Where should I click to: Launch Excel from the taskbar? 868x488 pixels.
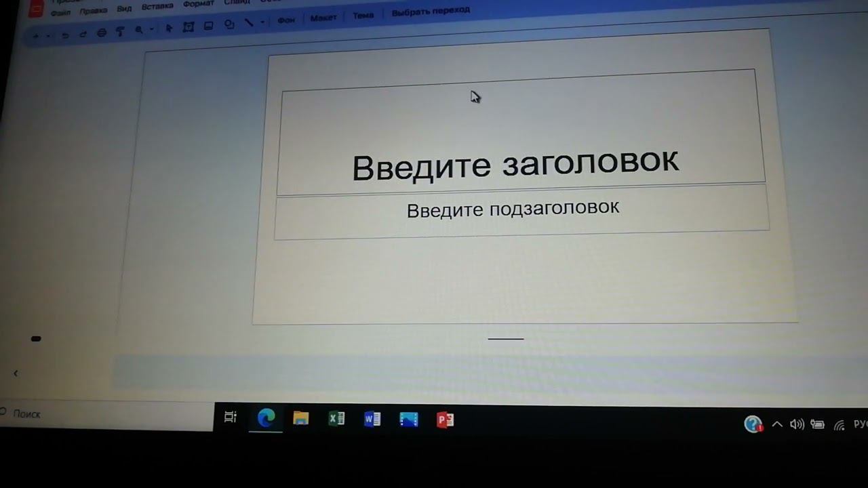pos(337,419)
